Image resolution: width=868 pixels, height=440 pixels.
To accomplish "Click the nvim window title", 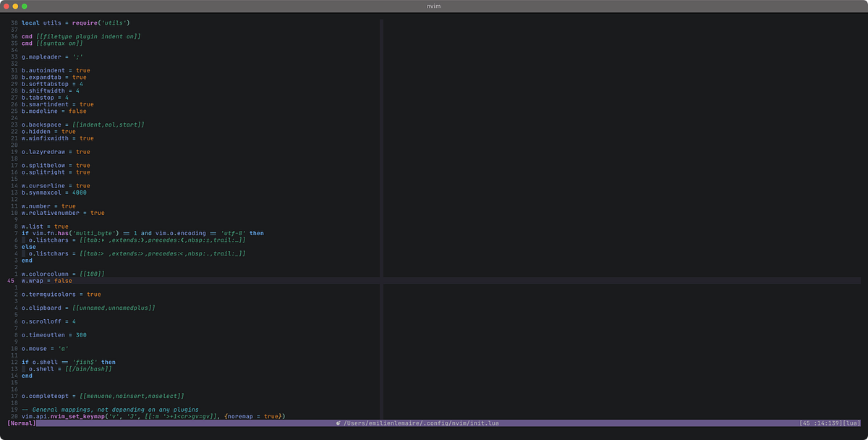I will point(434,6).
